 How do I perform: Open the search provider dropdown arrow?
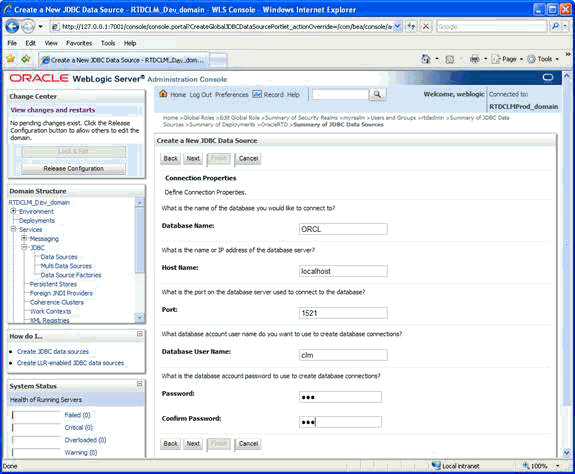coord(565,26)
